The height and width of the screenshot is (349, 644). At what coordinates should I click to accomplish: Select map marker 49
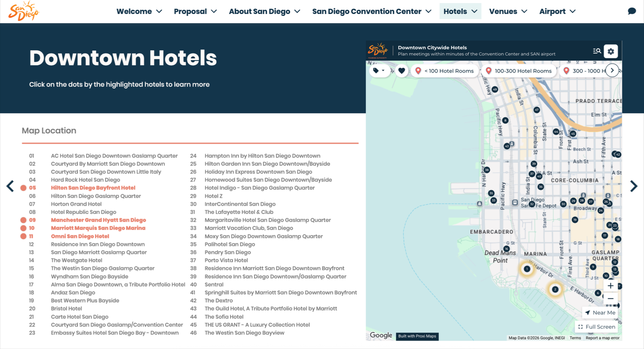[x=495, y=89]
